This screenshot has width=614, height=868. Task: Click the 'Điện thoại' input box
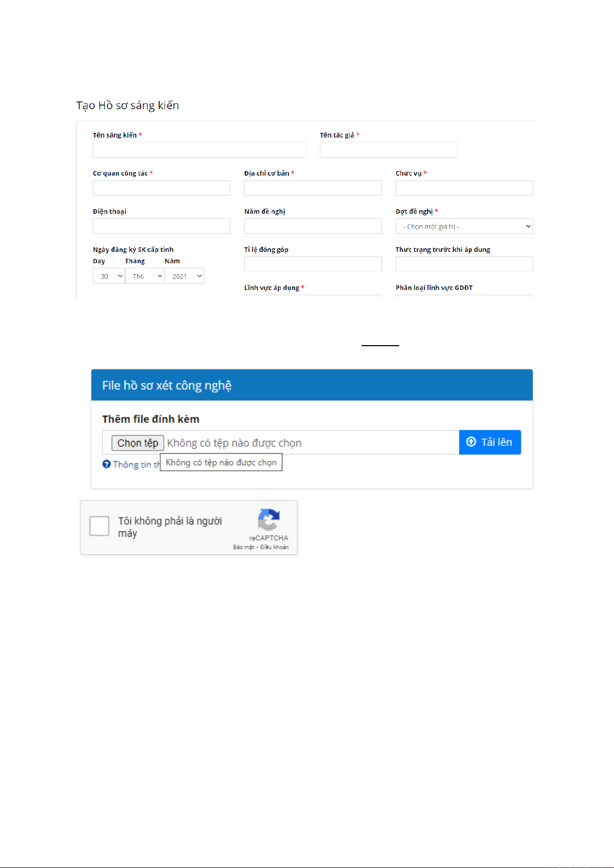coord(161,226)
